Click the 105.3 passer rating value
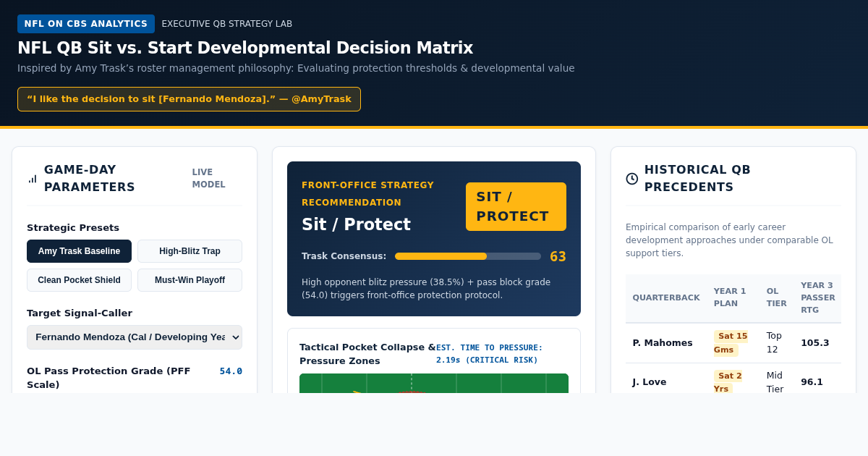The image size is (868, 456). pyautogui.click(x=815, y=343)
